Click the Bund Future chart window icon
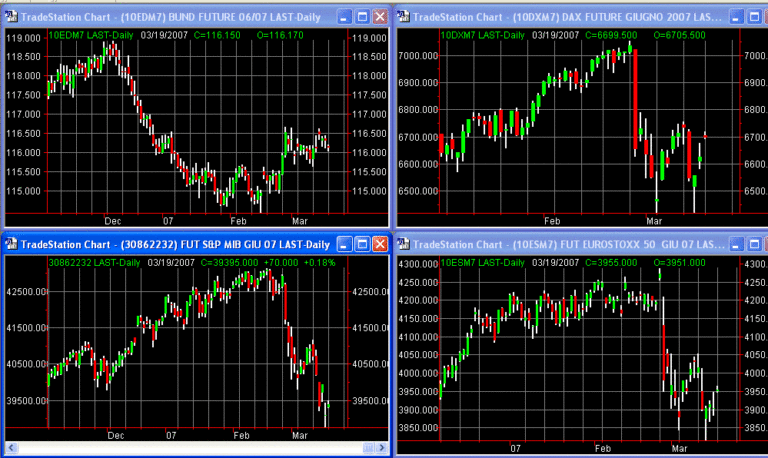768x458 pixels. 11,17
